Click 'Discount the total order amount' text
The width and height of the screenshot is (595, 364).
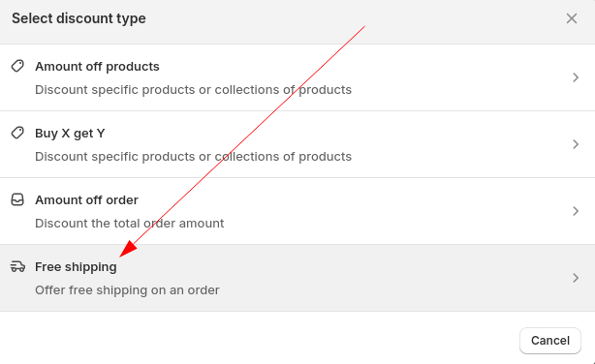pos(130,224)
